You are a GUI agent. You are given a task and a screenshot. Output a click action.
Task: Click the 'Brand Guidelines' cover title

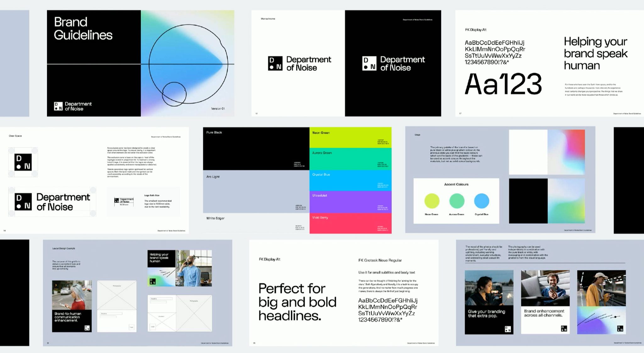tap(83, 28)
